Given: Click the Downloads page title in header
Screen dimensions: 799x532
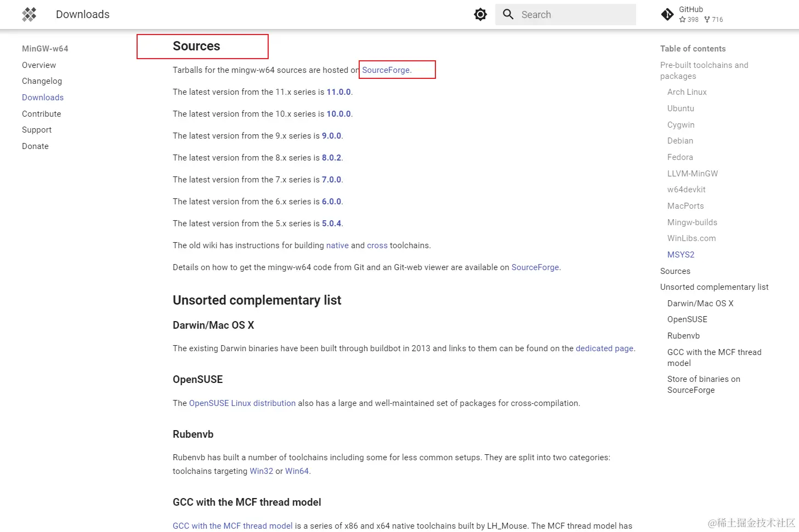Looking at the screenshot, I should tap(83, 14).
